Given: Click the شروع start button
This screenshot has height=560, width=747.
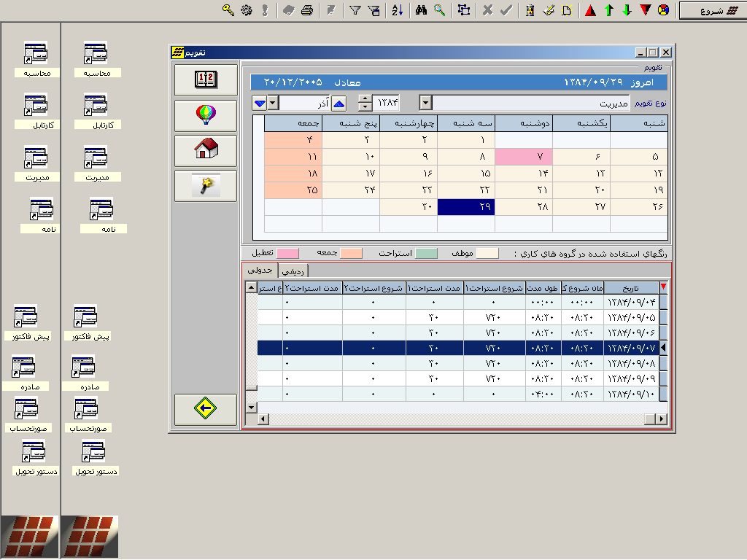Looking at the screenshot, I should (711, 11).
